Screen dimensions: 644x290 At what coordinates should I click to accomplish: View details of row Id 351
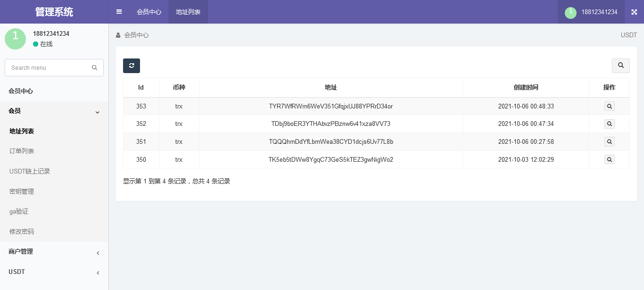[609, 141]
